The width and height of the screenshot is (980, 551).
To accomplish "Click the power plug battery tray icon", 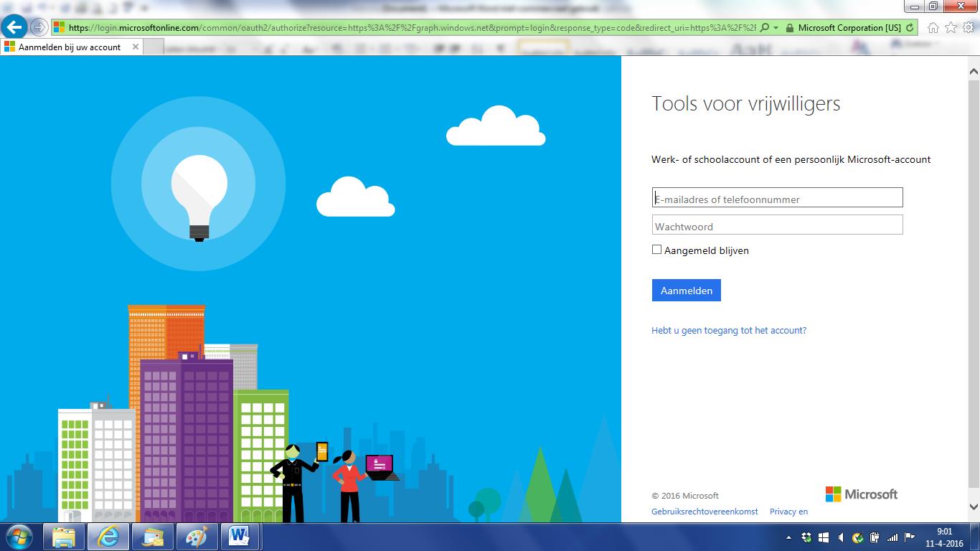I will (x=875, y=537).
